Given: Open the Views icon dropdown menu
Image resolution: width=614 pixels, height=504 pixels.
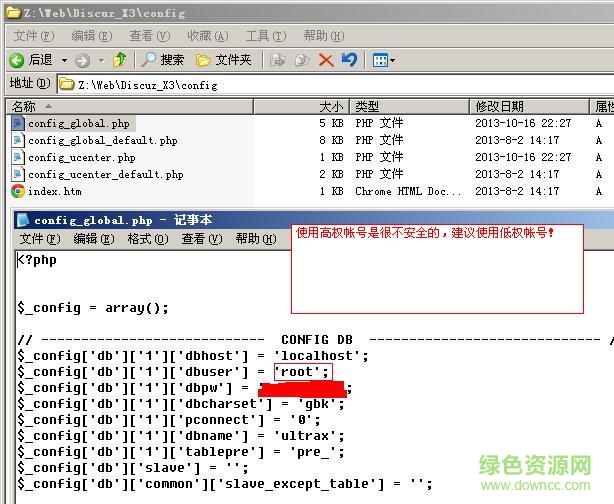Looking at the screenshot, I should pyautogui.click(x=384, y=60).
